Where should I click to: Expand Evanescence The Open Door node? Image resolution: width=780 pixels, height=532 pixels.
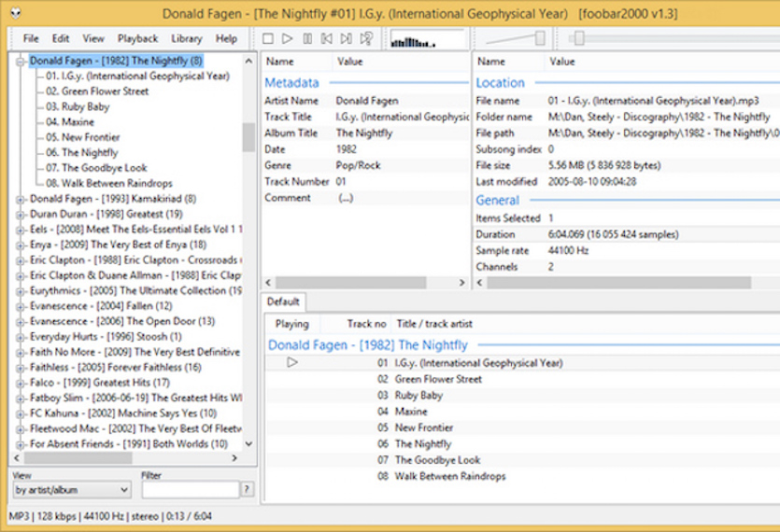pos(21,322)
